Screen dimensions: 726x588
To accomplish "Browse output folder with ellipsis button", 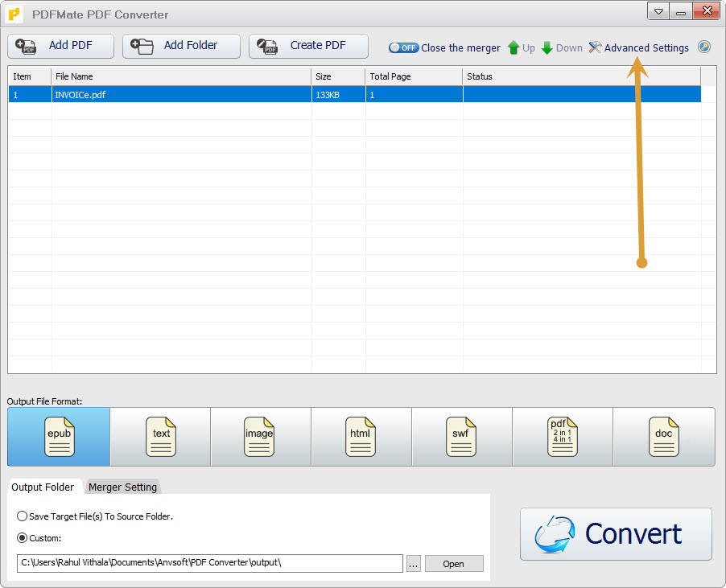I will pos(414,564).
